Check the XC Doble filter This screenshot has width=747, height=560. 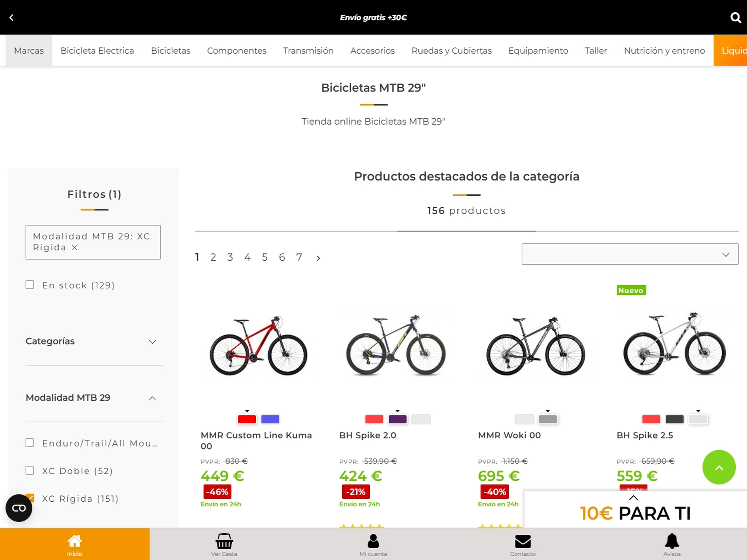click(x=30, y=471)
